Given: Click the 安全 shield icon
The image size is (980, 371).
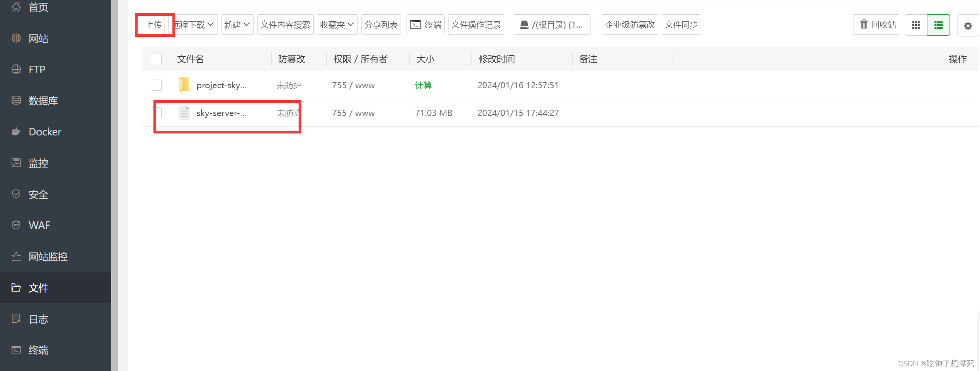Looking at the screenshot, I should (x=16, y=194).
